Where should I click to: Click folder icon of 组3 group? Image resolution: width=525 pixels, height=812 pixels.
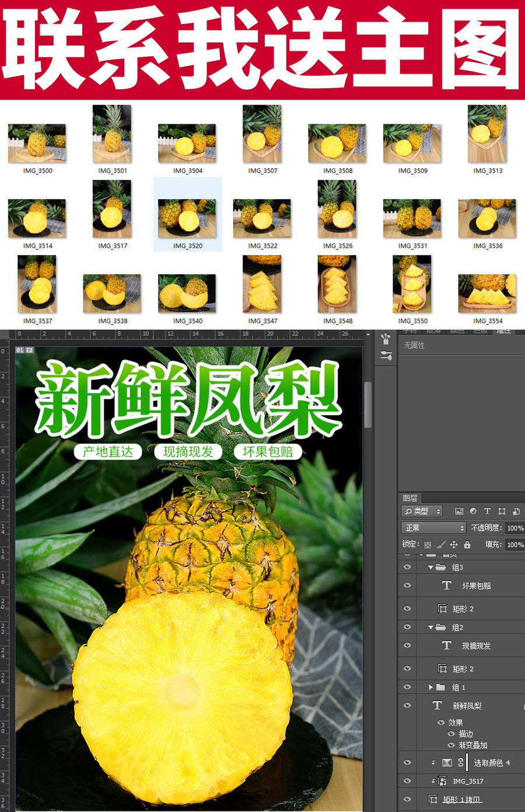(x=441, y=567)
